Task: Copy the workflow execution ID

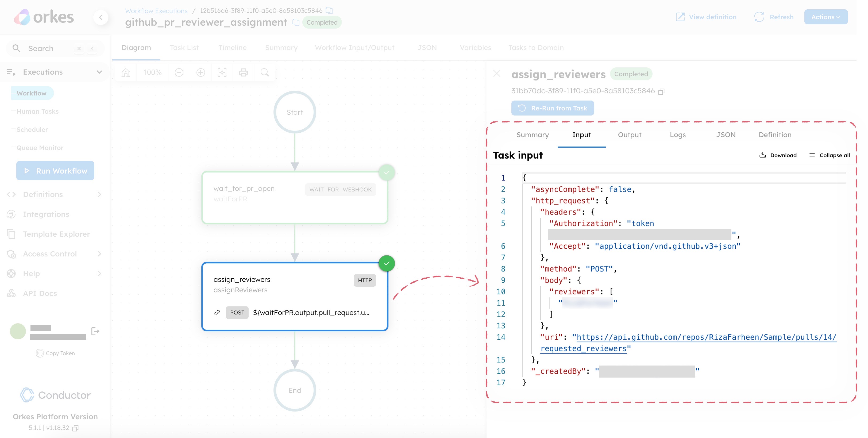Action: click(x=329, y=10)
